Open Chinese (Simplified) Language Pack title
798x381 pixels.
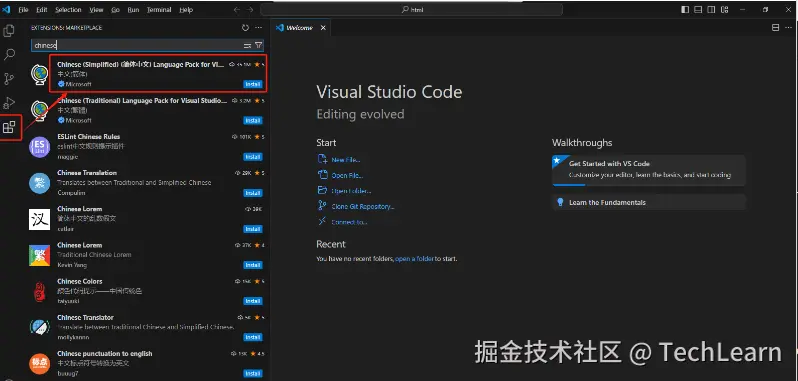140,65
